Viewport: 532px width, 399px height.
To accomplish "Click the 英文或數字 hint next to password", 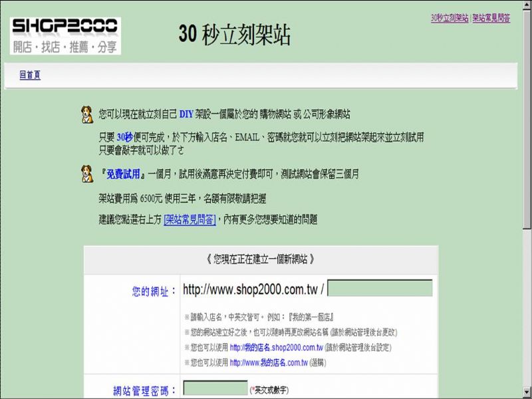I will 269,390.
